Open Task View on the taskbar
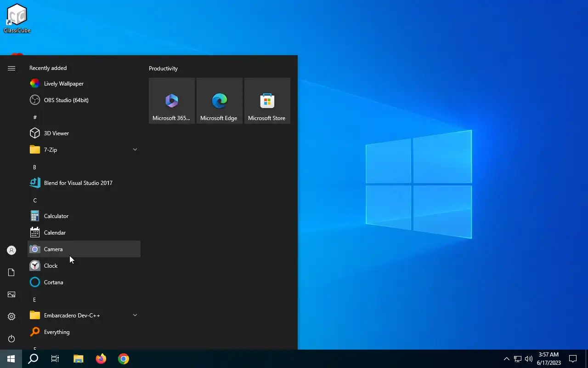588x368 pixels. pos(55,359)
